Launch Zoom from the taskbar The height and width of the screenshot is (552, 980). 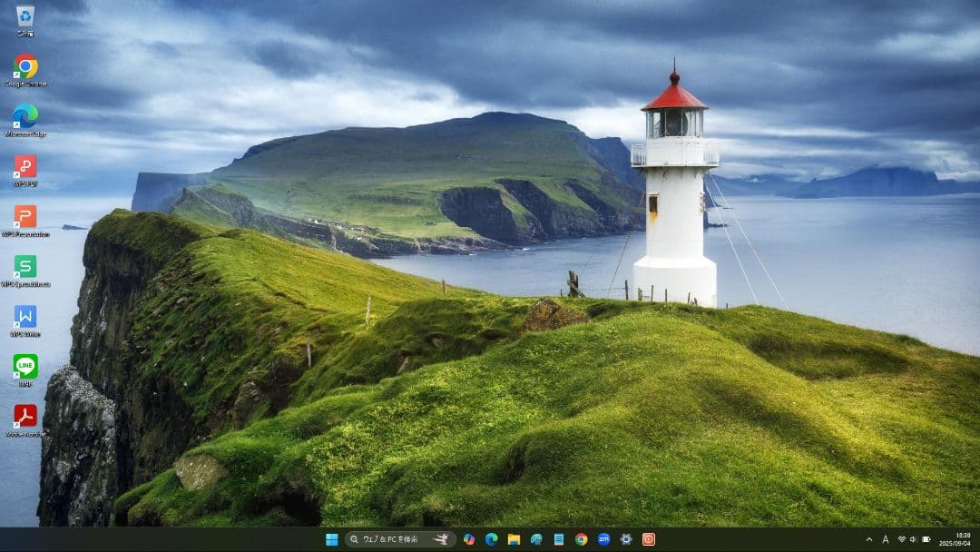603,538
